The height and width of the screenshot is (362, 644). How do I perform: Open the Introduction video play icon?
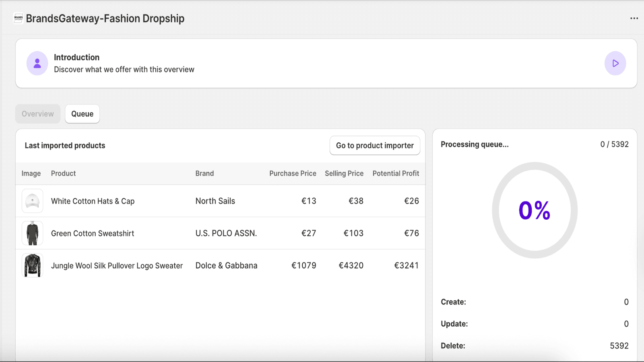(x=615, y=63)
